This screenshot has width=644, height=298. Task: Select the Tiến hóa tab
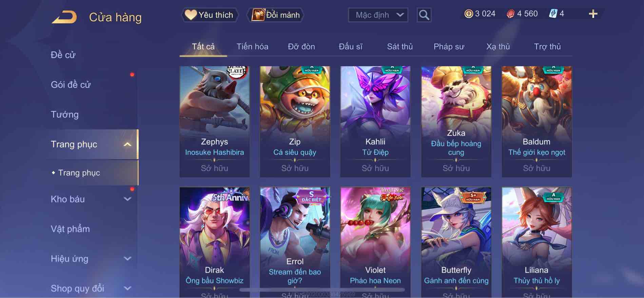click(252, 46)
